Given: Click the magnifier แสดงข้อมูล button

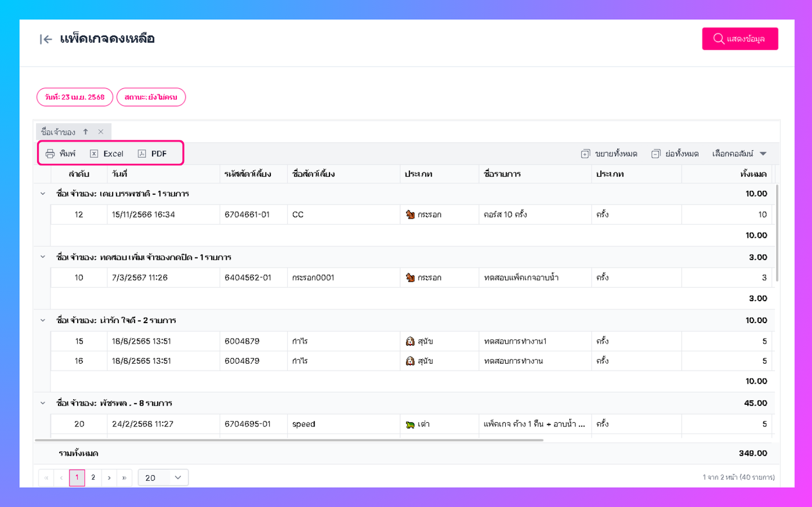Looking at the screenshot, I should tap(740, 39).
